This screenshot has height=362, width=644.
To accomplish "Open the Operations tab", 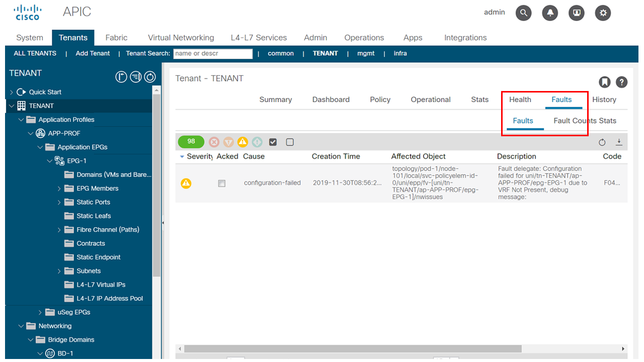I will pyautogui.click(x=364, y=38).
